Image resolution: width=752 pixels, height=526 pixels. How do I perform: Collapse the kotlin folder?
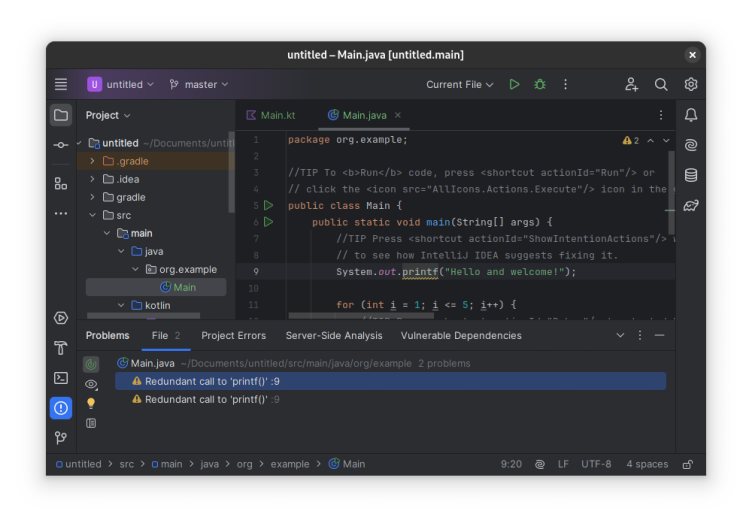click(121, 305)
